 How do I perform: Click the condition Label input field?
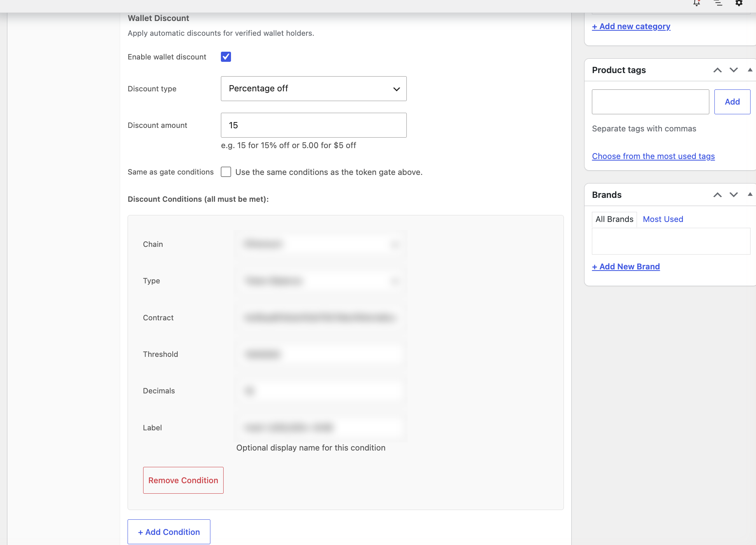click(x=321, y=428)
